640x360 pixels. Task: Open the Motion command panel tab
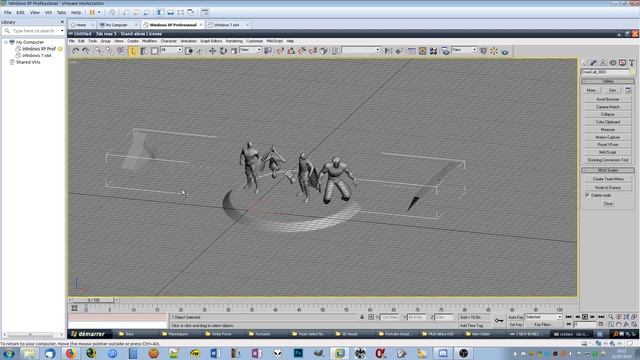(x=613, y=62)
